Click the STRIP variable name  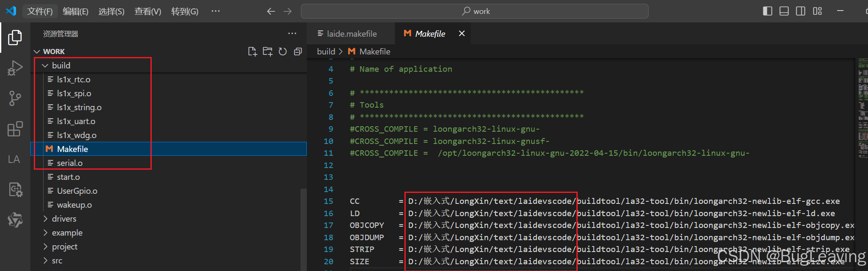tap(362, 249)
